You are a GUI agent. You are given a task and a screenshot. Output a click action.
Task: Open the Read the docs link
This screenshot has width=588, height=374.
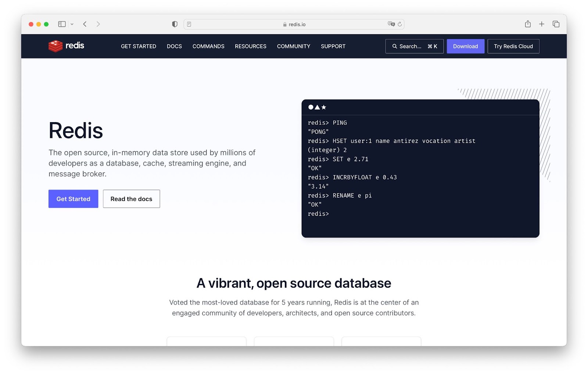point(131,199)
